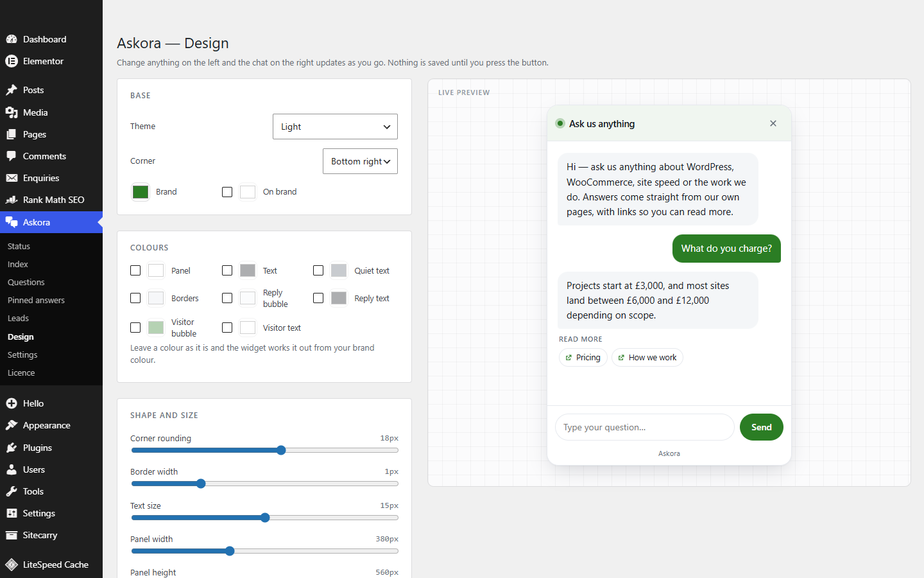924x578 pixels.
Task: Click the LiteSpeed Cache diamond icon
Action: [x=12, y=565]
